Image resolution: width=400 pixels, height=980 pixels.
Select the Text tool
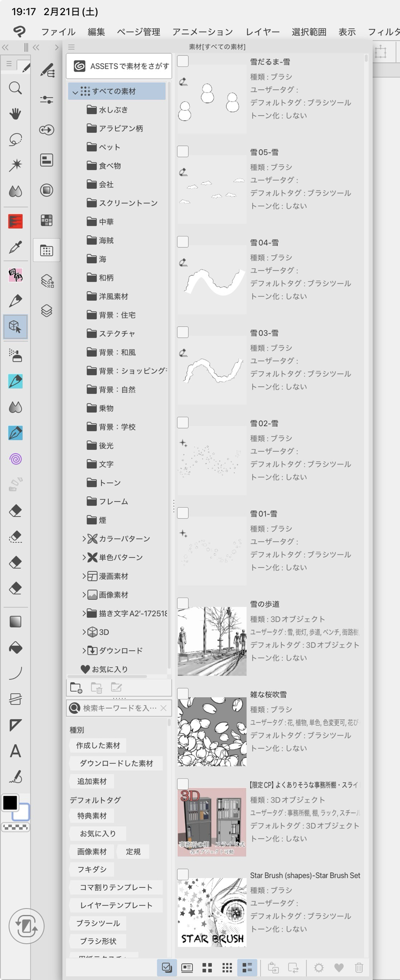point(15,751)
